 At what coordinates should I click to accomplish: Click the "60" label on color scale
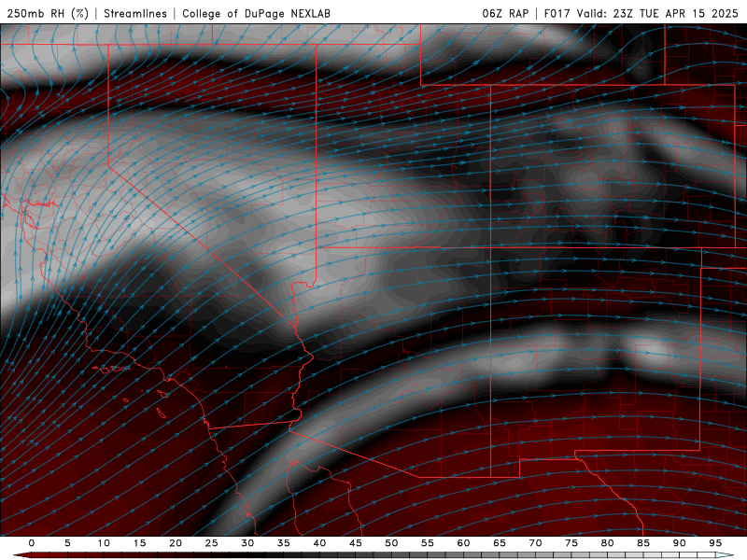463,543
